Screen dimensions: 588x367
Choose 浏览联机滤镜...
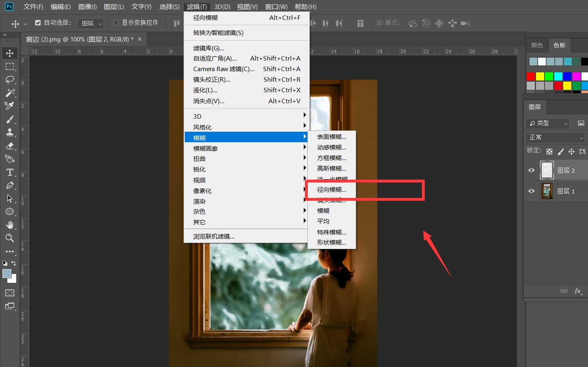click(246, 237)
